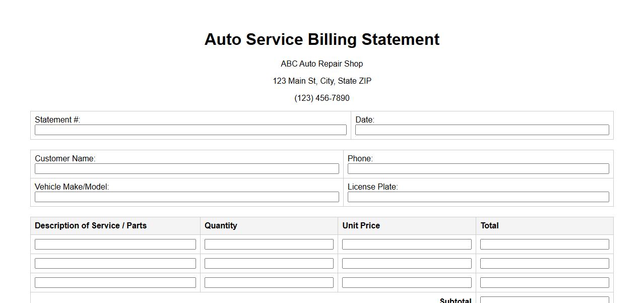The width and height of the screenshot is (644, 303).
Task: Focus first row Total field
Action: 544,245
